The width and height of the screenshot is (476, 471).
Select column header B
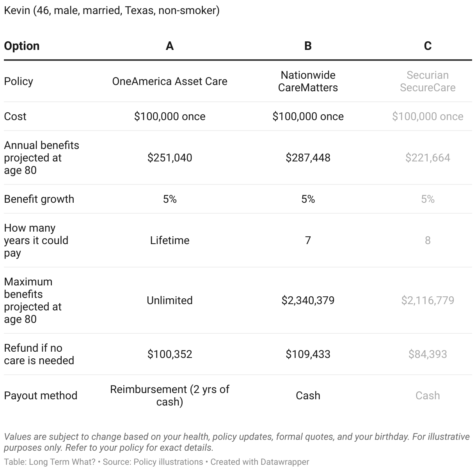(x=308, y=46)
